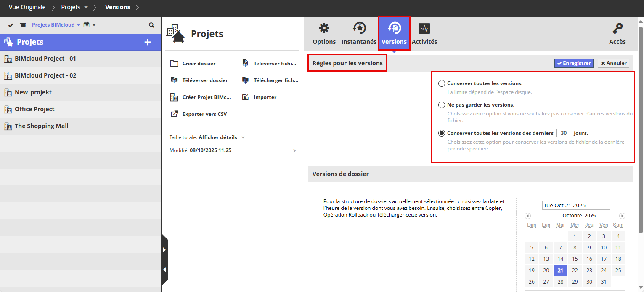Click Créer Projet BIMcloud icon
The width and height of the screenshot is (644, 292).
(174, 97)
